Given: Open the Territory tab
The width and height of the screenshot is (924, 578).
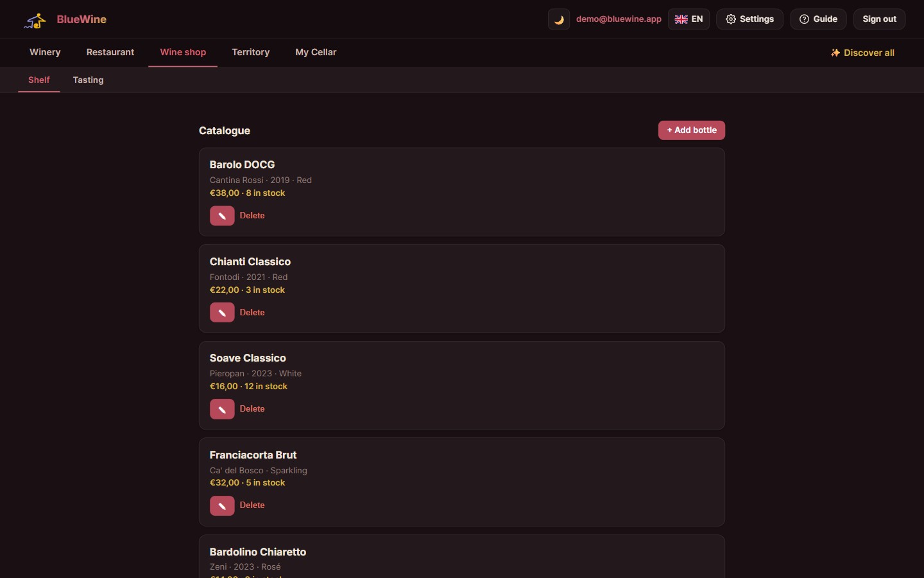Looking at the screenshot, I should coord(251,53).
